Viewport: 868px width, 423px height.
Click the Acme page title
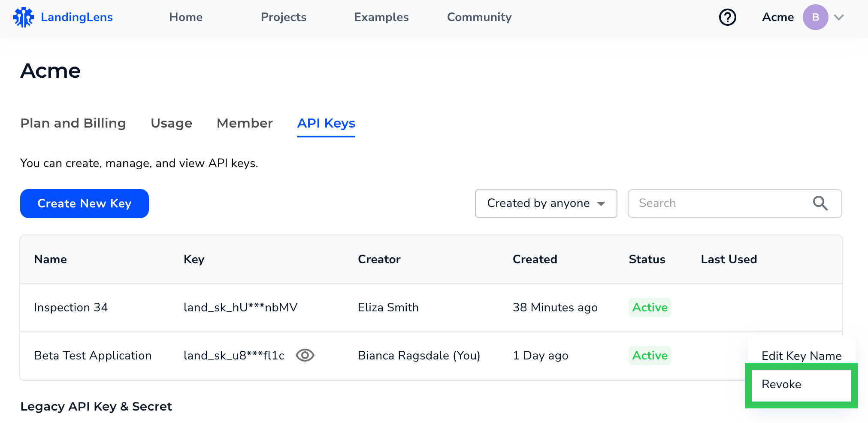(51, 71)
